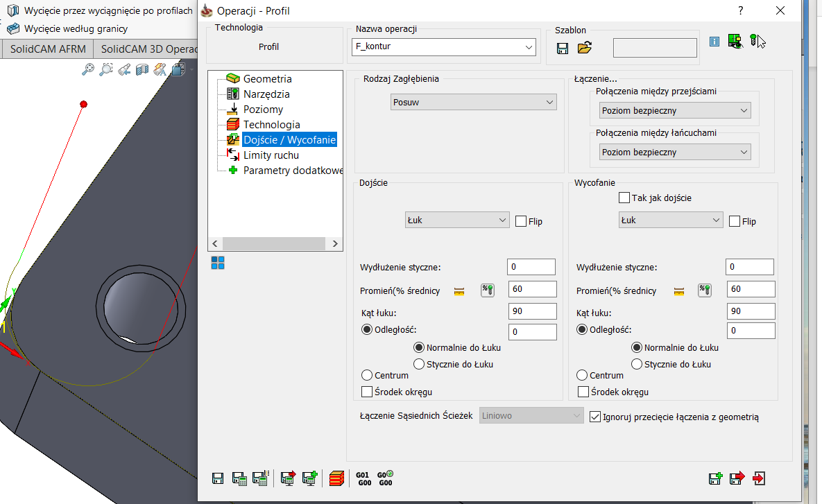Click the Save and Copy icon with green plus
This screenshot has height=504, width=822.
pyautogui.click(x=715, y=478)
